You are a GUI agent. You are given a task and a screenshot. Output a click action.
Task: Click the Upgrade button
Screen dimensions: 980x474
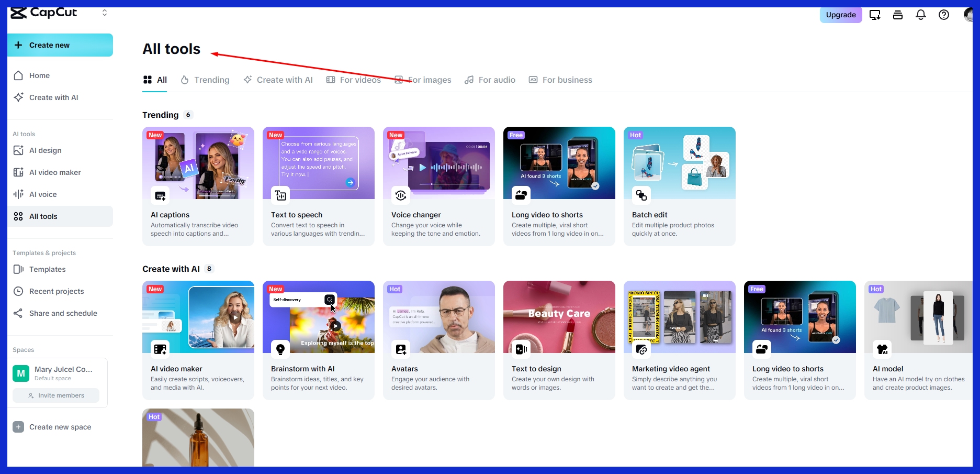[x=840, y=15]
